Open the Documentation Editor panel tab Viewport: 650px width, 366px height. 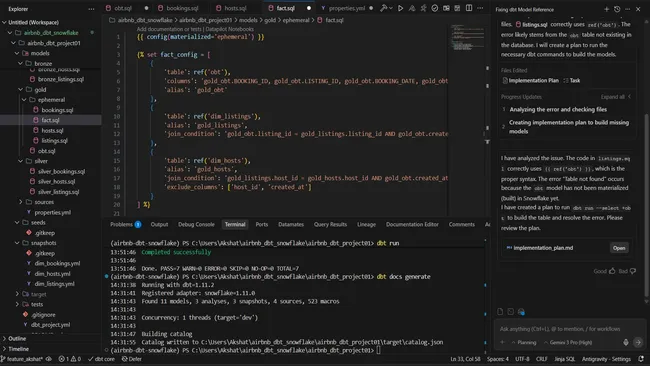pyautogui.click(x=412, y=224)
